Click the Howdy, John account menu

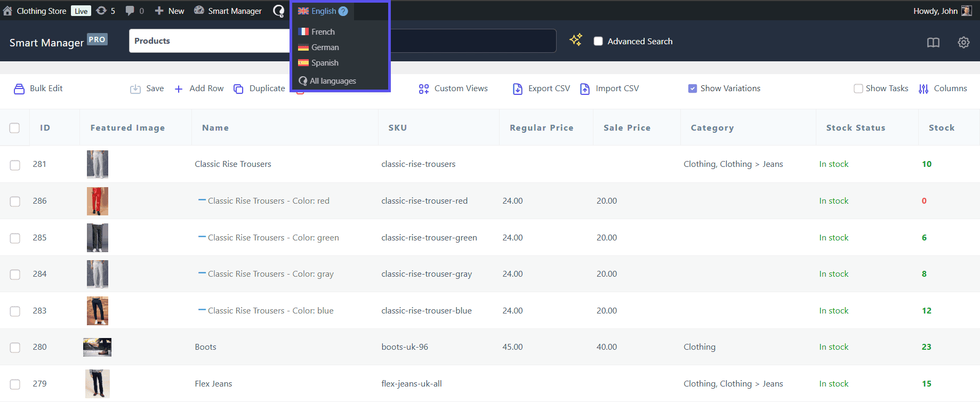tap(942, 11)
